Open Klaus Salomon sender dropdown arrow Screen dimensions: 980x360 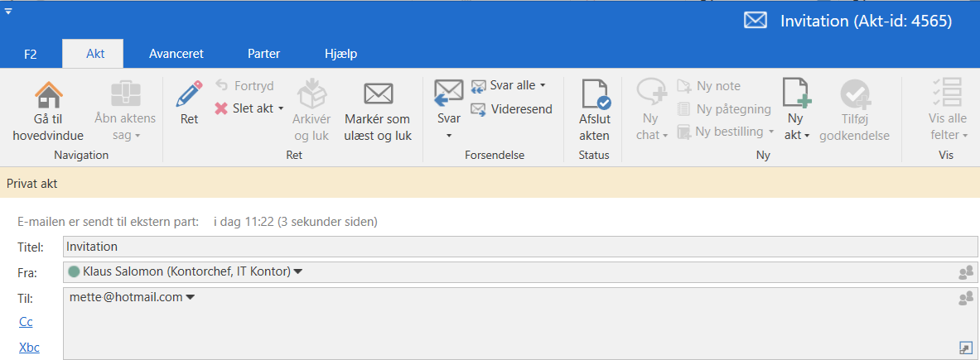click(298, 271)
